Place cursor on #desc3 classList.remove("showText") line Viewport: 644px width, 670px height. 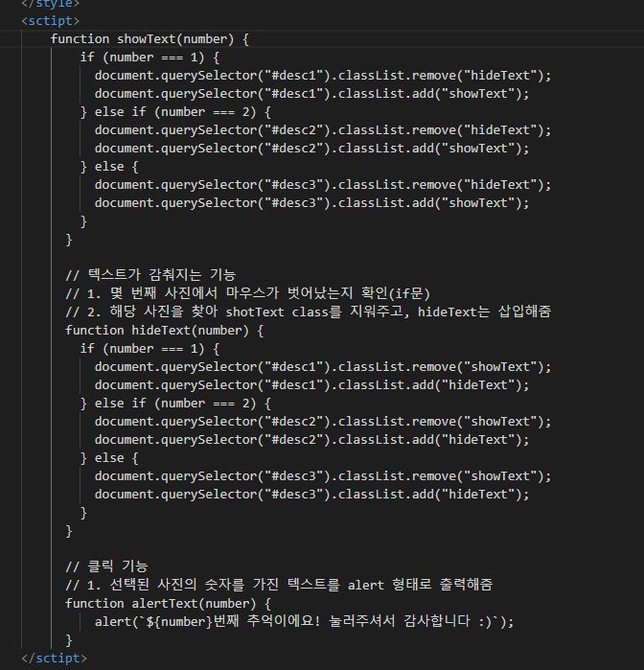pyautogui.click(x=323, y=476)
